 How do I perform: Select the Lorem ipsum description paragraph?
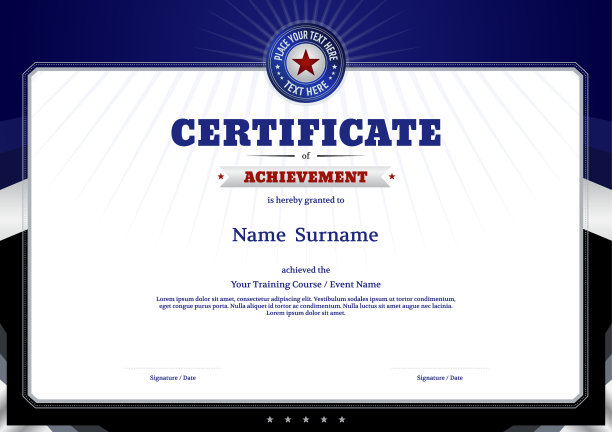[x=306, y=305]
